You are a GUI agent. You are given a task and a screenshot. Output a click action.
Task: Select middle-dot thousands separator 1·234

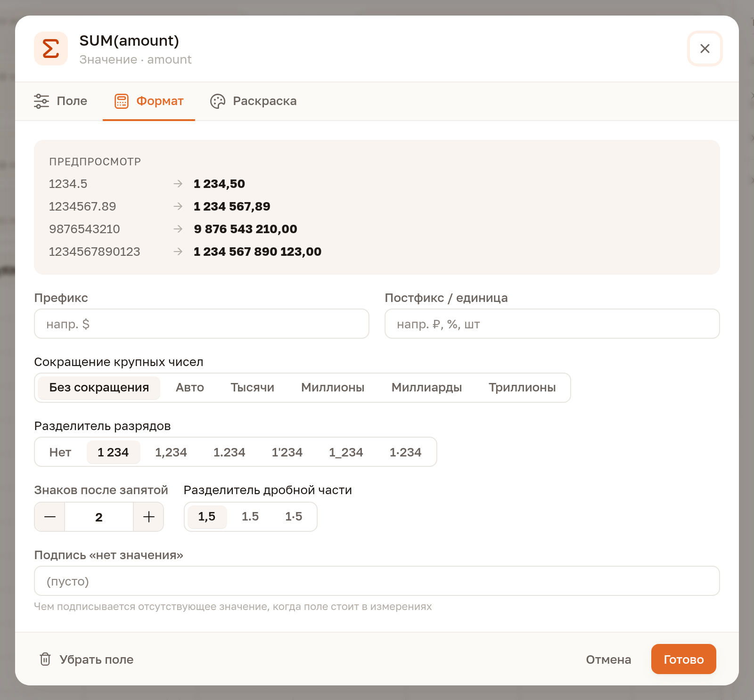coord(405,452)
